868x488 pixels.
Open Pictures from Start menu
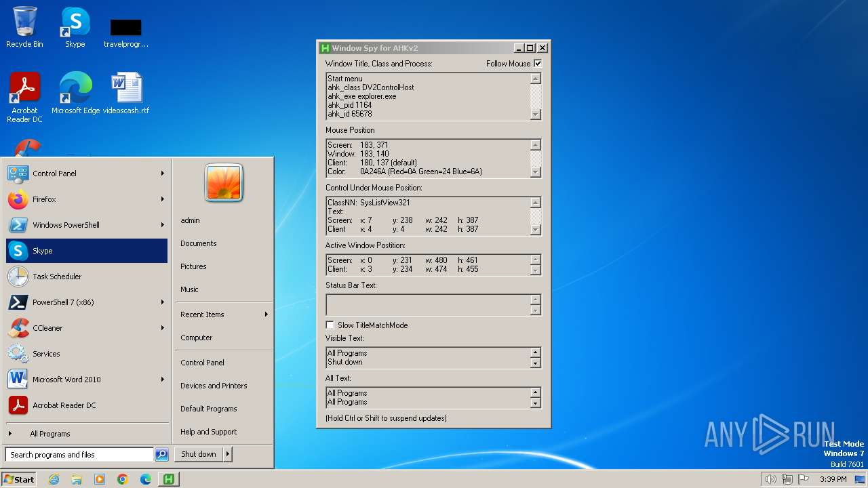point(193,266)
